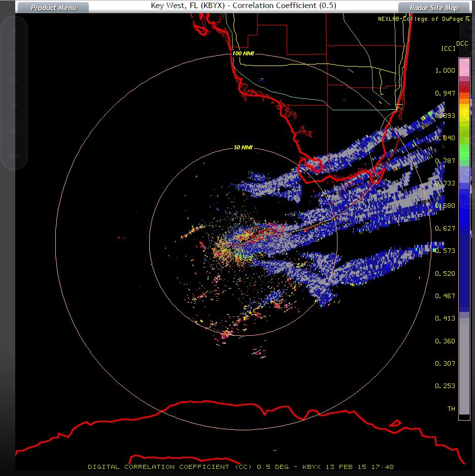The height and width of the screenshot is (476, 475).
Task: Select 48 in the faded frame panel
Action: (14, 106)
